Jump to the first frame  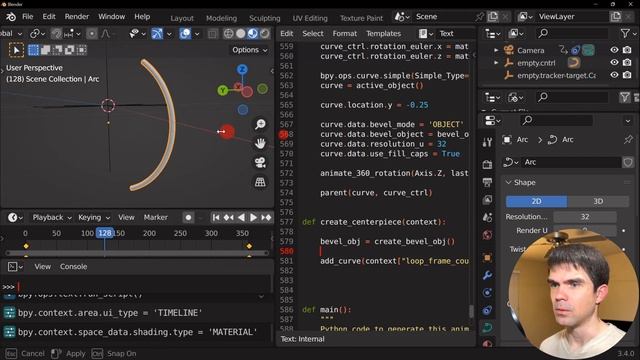pyautogui.click(x=216, y=218)
